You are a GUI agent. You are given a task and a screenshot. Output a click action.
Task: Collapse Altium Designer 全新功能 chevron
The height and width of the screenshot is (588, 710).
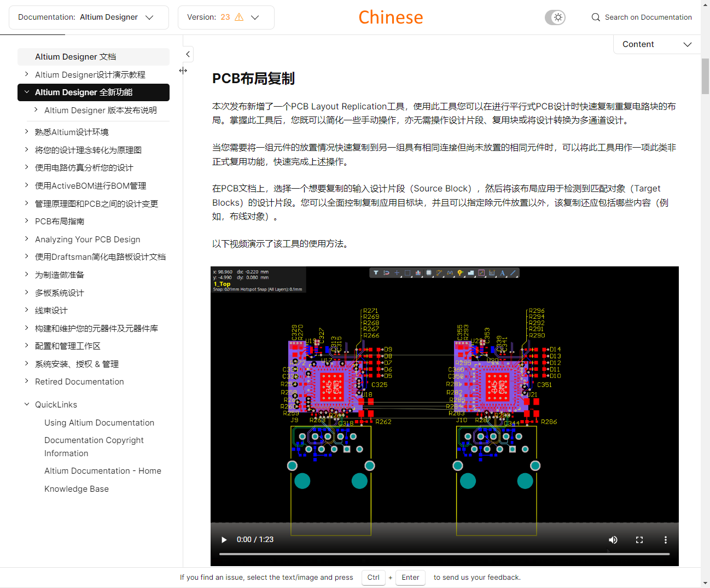coord(26,92)
